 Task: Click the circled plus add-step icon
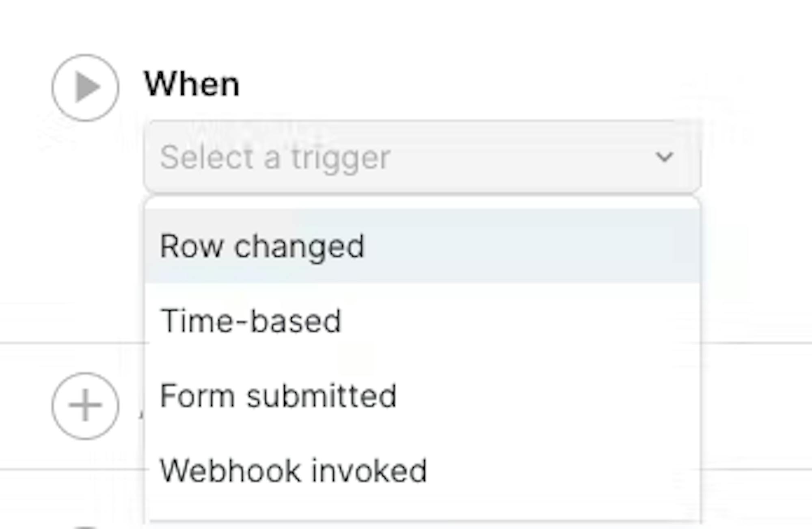[85, 406]
